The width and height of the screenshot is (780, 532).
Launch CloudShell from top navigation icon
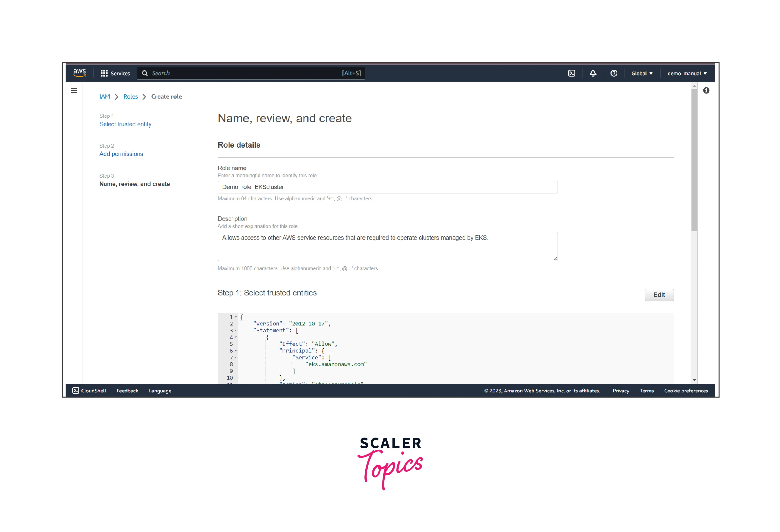tap(572, 73)
